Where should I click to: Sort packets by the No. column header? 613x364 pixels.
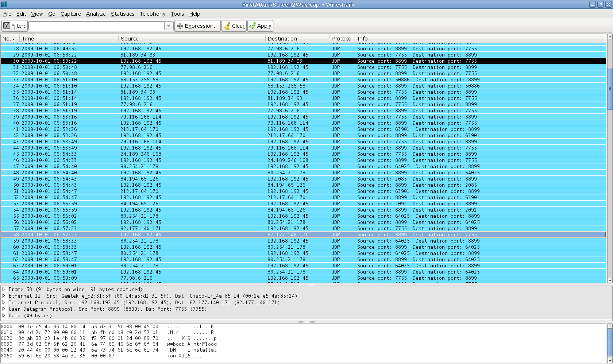coord(10,39)
